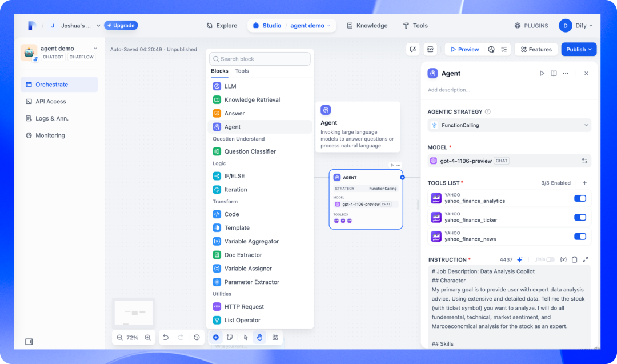617x364 pixels.
Task: Add a Question Classifier block
Action: 260,151
